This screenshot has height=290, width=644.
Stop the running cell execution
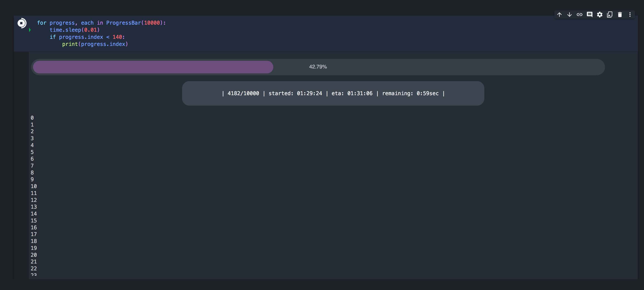point(21,23)
